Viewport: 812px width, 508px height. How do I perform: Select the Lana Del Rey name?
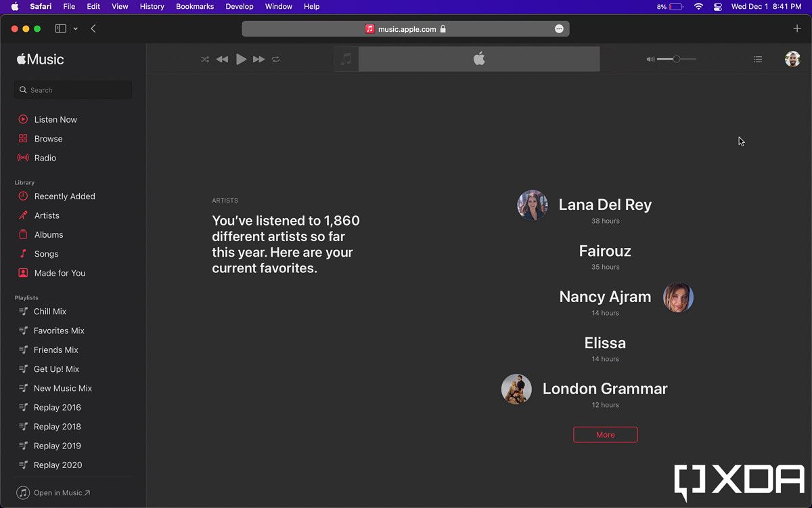tap(605, 205)
